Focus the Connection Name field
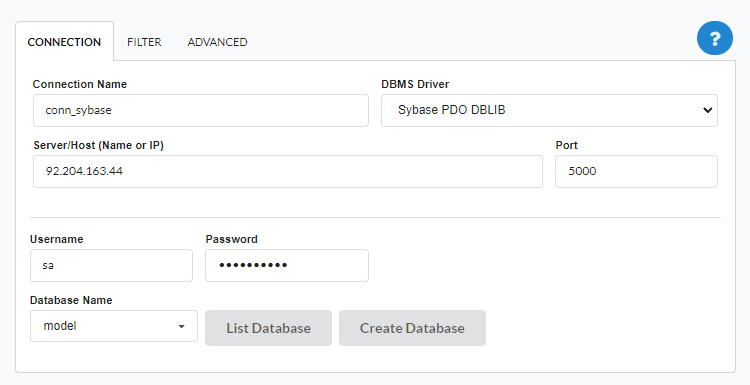 [201, 110]
